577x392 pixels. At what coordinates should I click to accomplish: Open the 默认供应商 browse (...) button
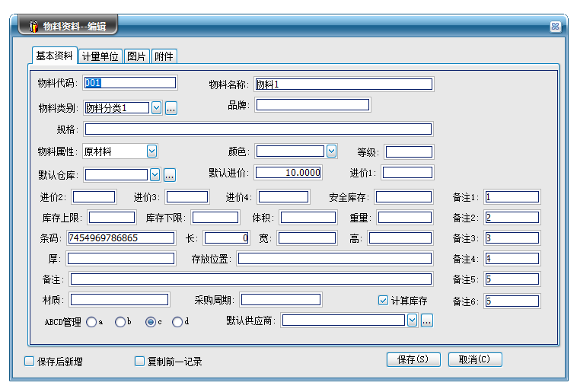[426, 320]
